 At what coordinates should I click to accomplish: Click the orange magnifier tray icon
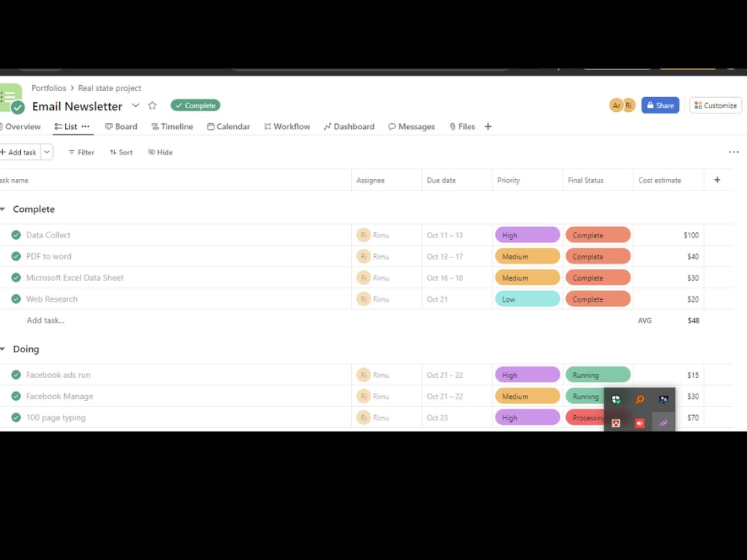coord(640,399)
